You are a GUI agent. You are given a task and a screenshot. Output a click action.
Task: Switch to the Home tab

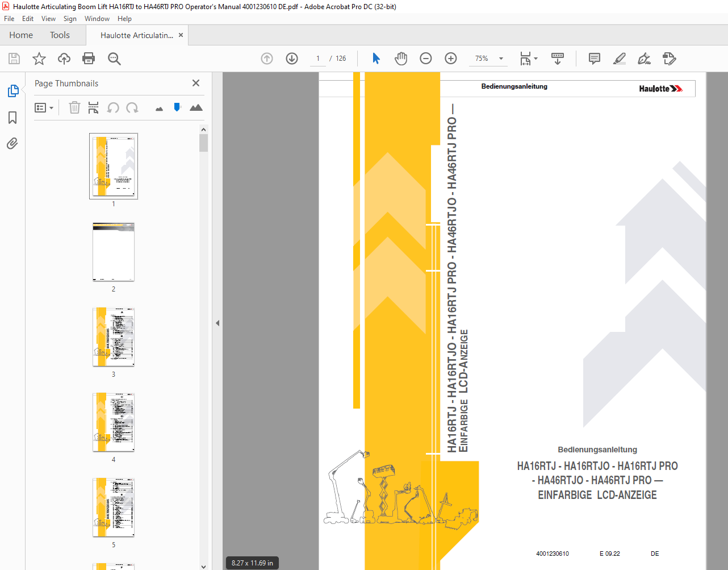21,35
